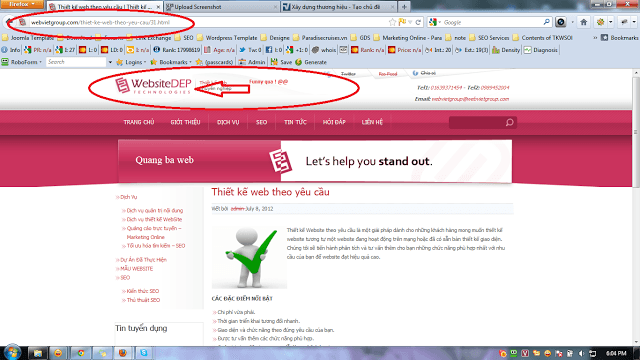This screenshot has height=360, width=640.
Task: Open Firefox taskbar icon
Action: 122,353
